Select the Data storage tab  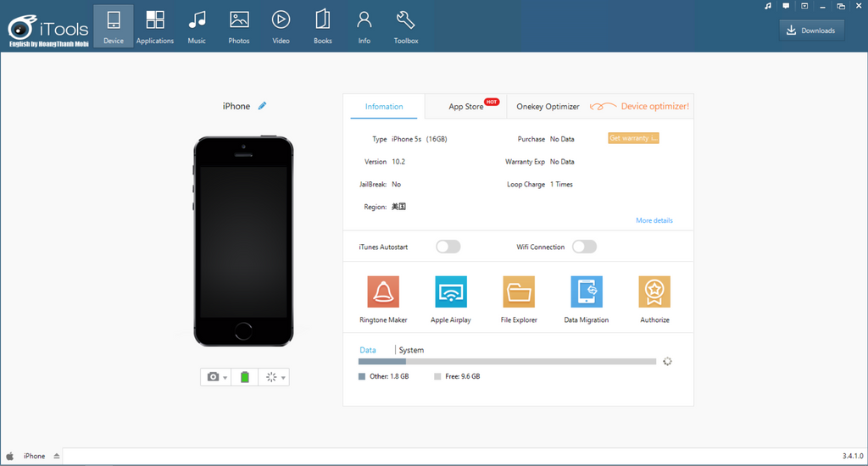pos(368,350)
